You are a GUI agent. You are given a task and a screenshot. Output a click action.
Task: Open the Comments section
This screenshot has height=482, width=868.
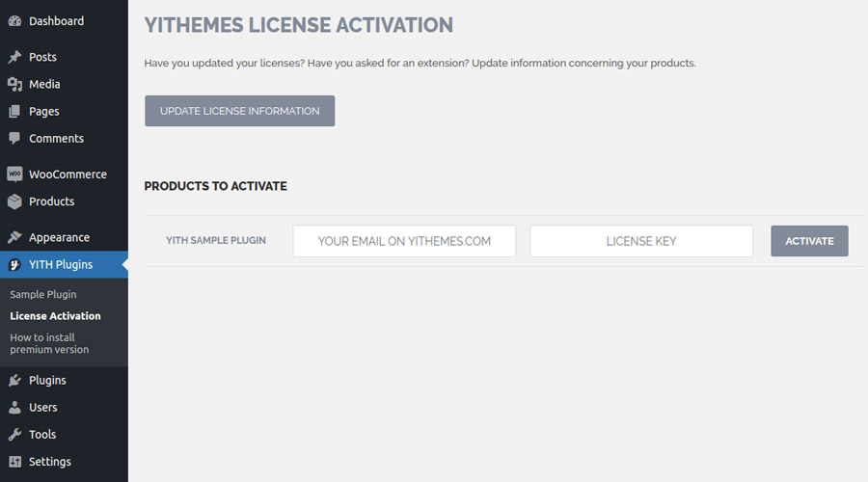tap(57, 139)
